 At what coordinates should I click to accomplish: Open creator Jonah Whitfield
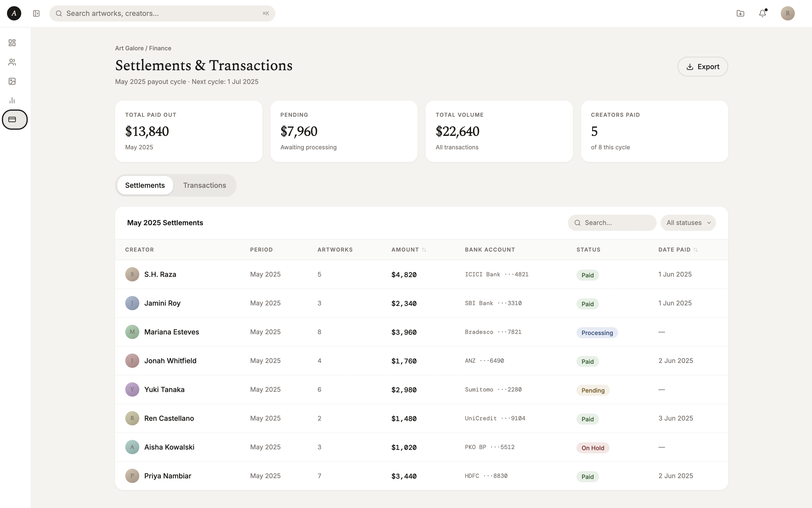click(x=170, y=361)
